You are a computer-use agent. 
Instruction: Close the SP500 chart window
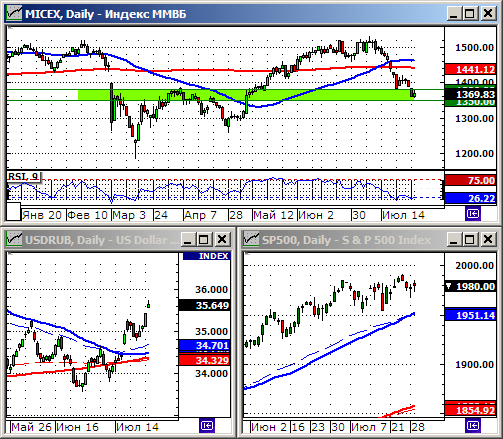(488, 239)
